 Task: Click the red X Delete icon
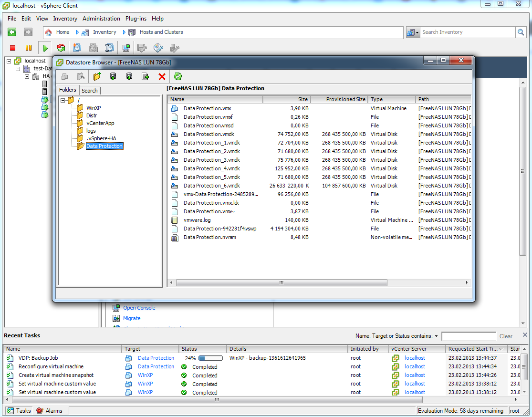pyautogui.click(x=162, y=77)
